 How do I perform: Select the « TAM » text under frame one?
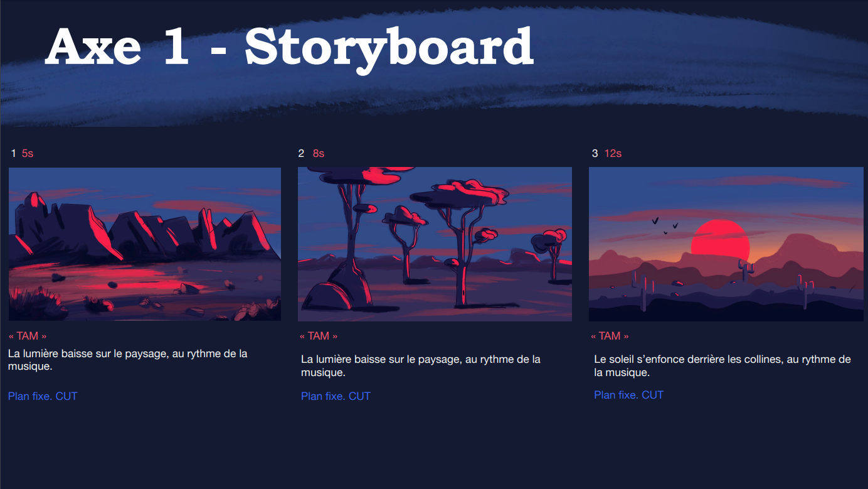[28, 336]
